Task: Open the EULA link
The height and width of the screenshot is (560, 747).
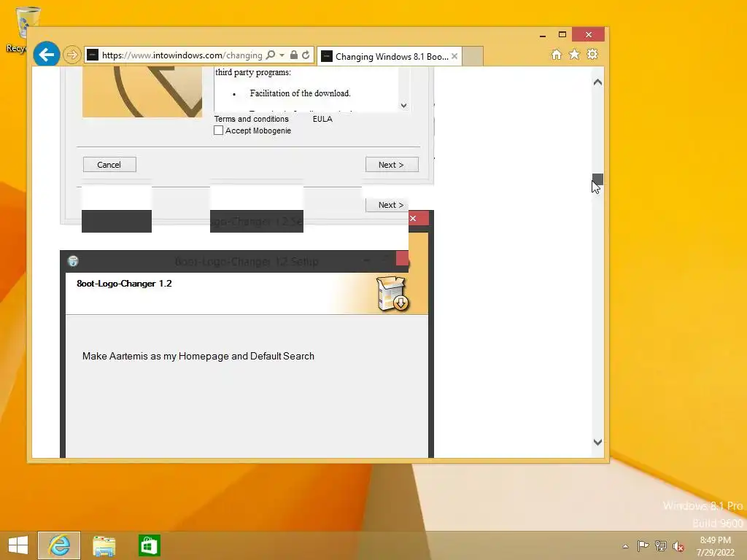Action: [x=322, y=119]
